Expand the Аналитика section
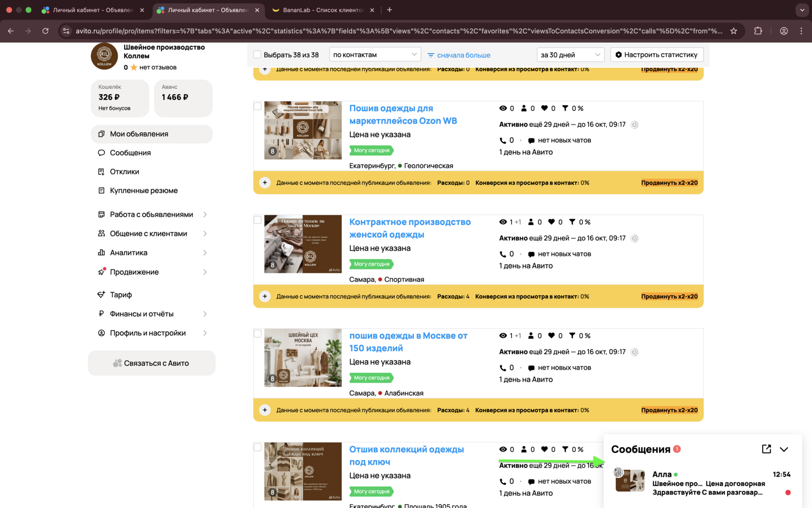Screen dimensions: 812x508 [152, 253]
